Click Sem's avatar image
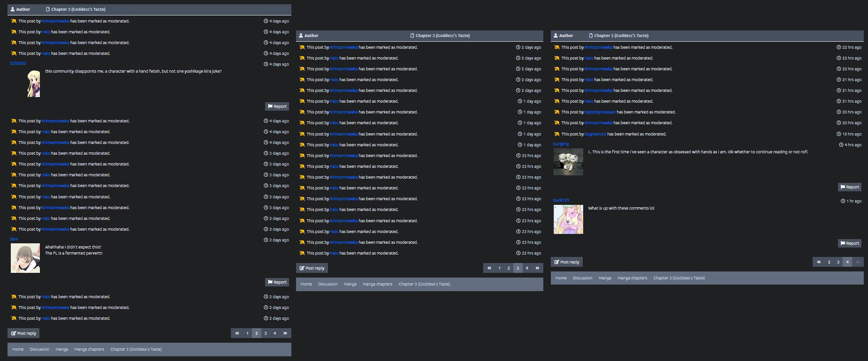 25,258
